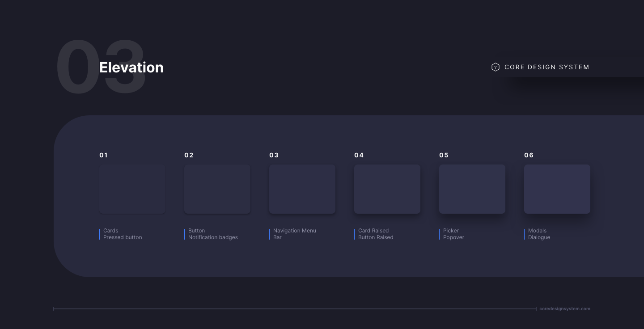Click the 'Notification badges' caption text
Screen dimensions: 644x329
(213, 237)
